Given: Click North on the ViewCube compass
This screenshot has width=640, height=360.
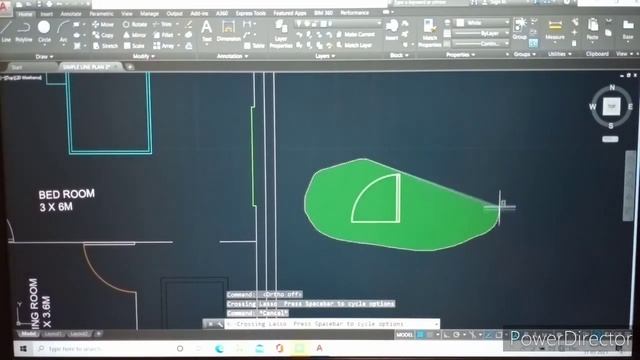Looking at the screenshot, I should [612, 87].
